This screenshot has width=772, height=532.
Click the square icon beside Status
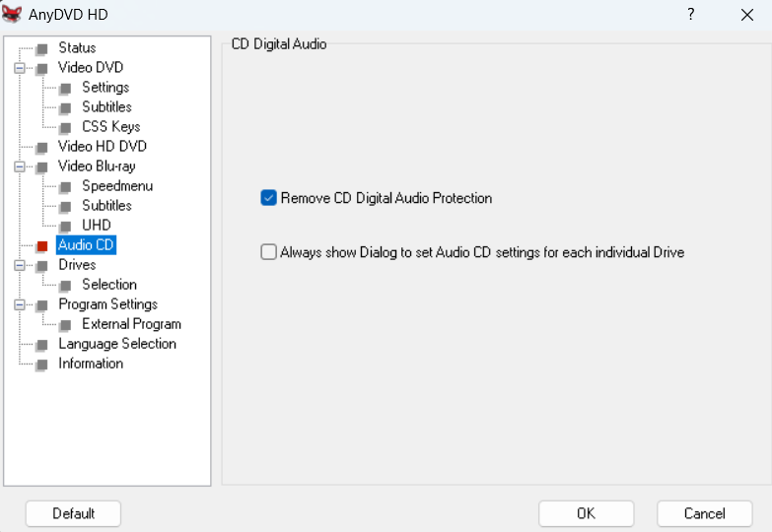click(x=42, y=48)
